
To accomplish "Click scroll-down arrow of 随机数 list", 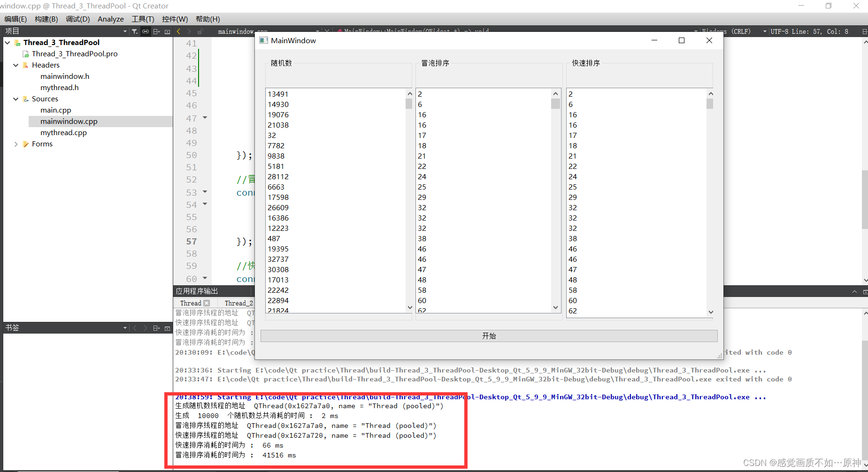I will (x=409, y=308).
